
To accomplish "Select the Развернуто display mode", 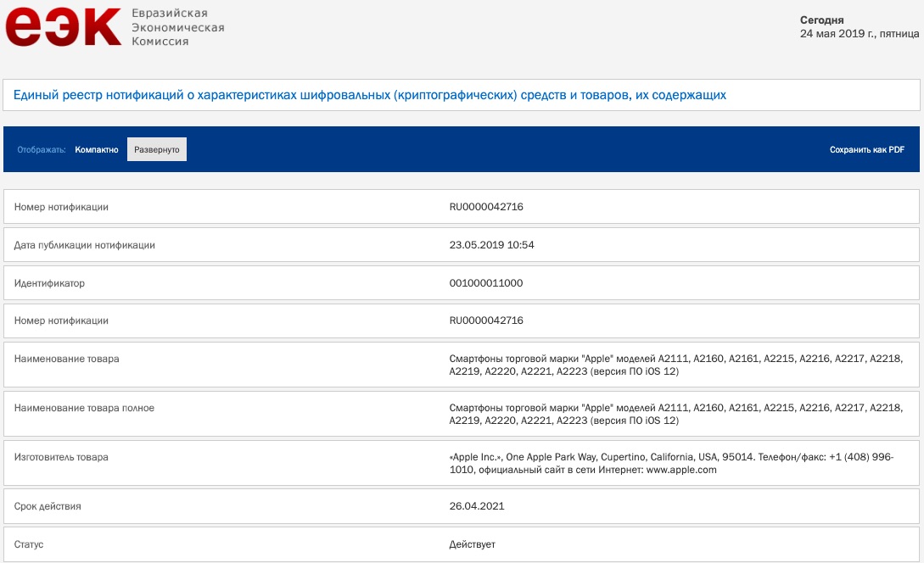I will [157, 149].
